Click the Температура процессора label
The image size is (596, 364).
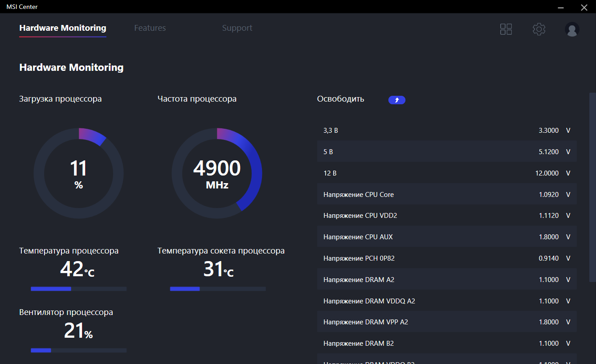[69, 251]
